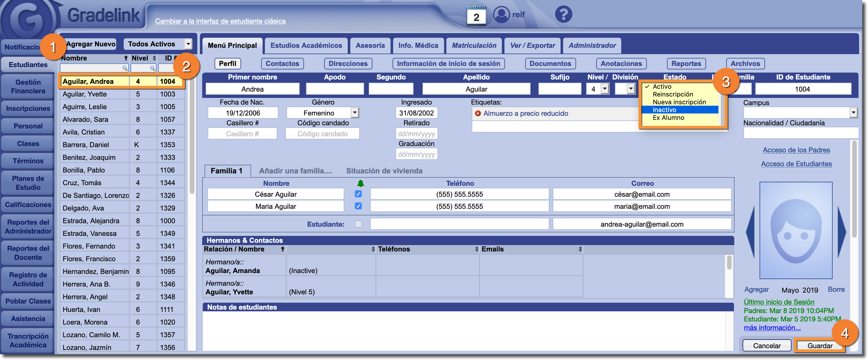Uncheck notification checkbox for César Aguilar
Image resolution: width=868 pixels, height=360 pixels.
tap(358, 194)
